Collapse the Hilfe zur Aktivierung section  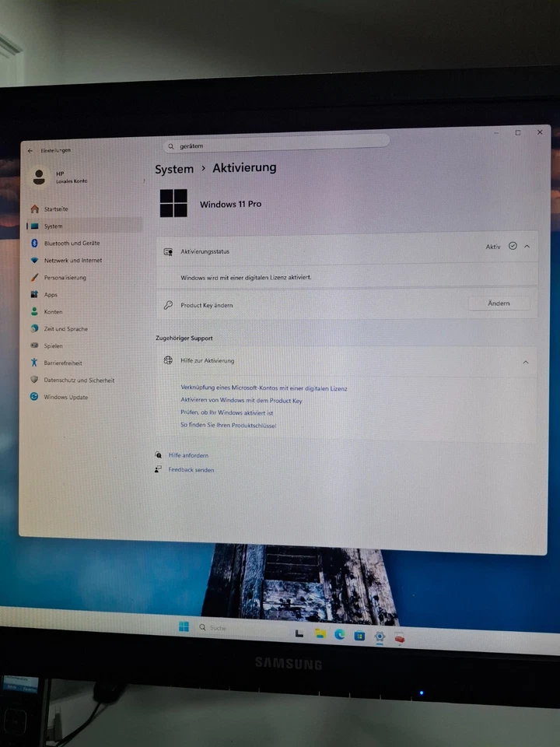pyautogui.click(x=526, y=362)
